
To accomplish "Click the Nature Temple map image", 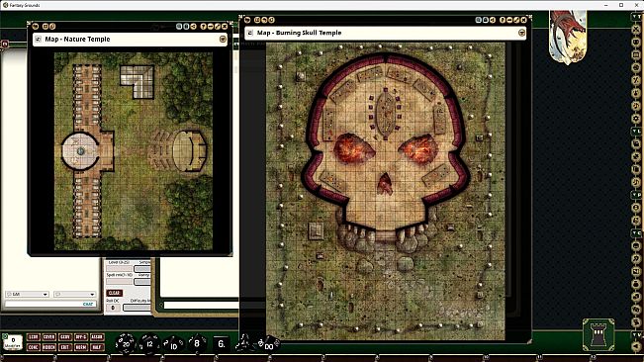I will tap(134, 151).
